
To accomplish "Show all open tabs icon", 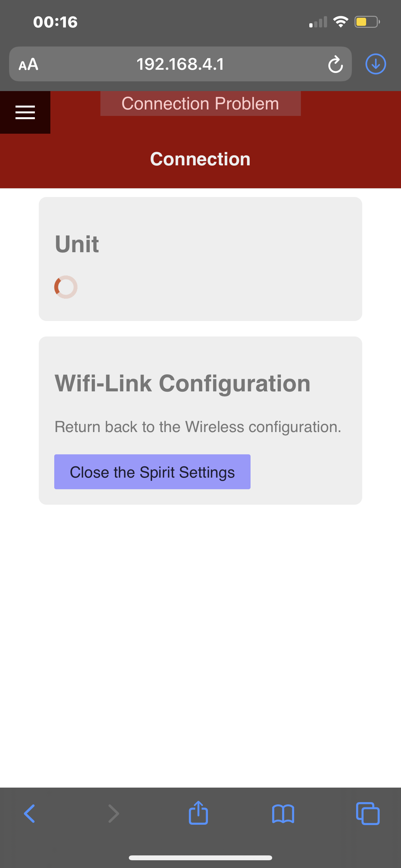I will [368, 814].
